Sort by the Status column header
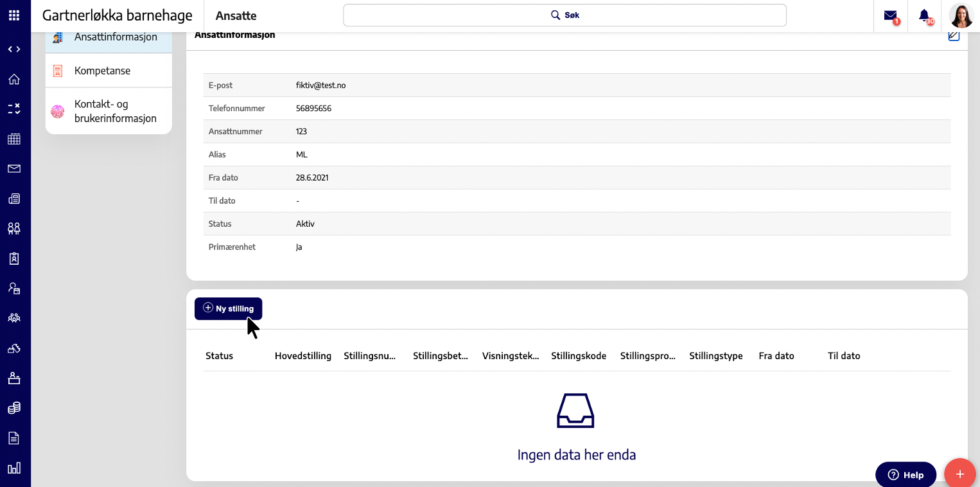 tap(220, 356)
